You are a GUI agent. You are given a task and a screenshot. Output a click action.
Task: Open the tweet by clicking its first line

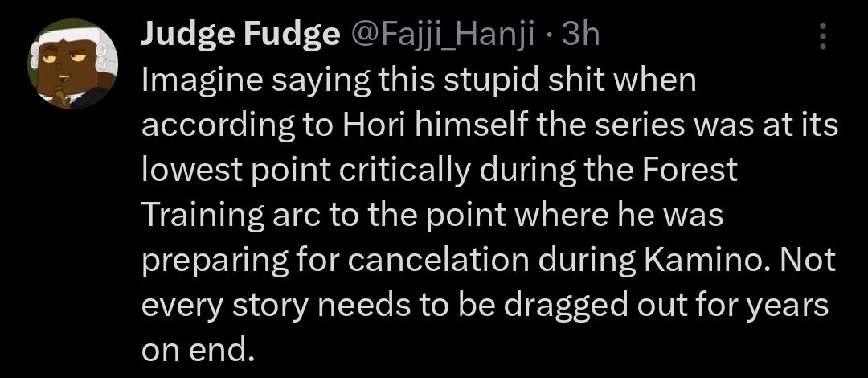(419, 81)
